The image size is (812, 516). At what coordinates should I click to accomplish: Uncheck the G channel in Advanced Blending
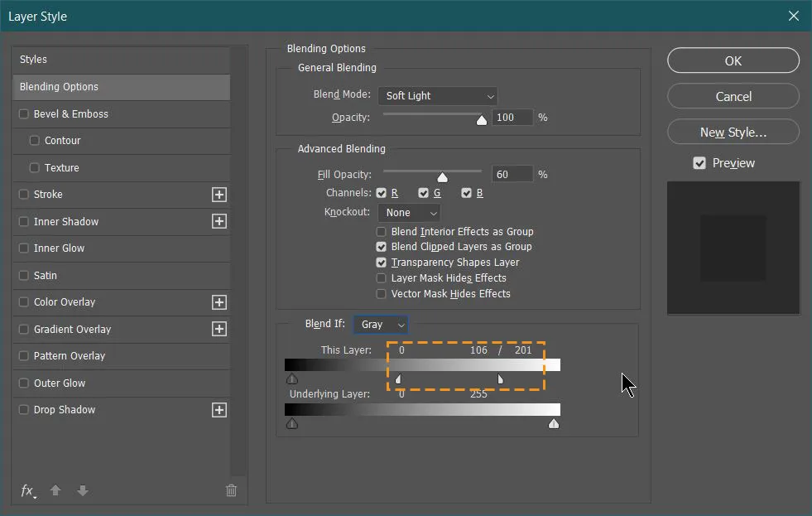[424, 193]
